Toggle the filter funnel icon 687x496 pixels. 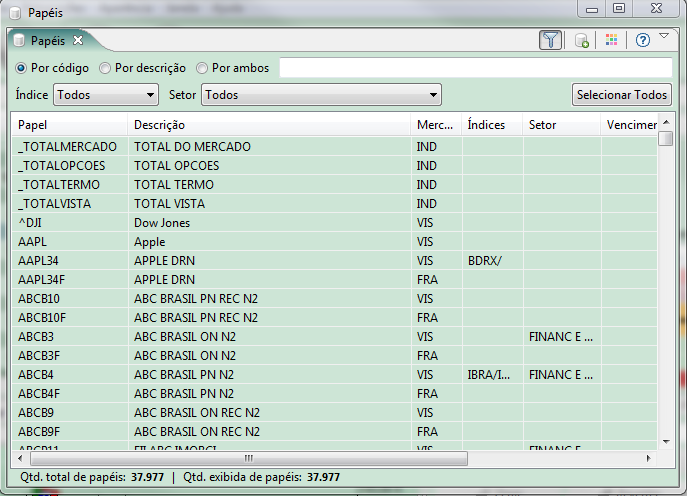(x=550, y=40)
